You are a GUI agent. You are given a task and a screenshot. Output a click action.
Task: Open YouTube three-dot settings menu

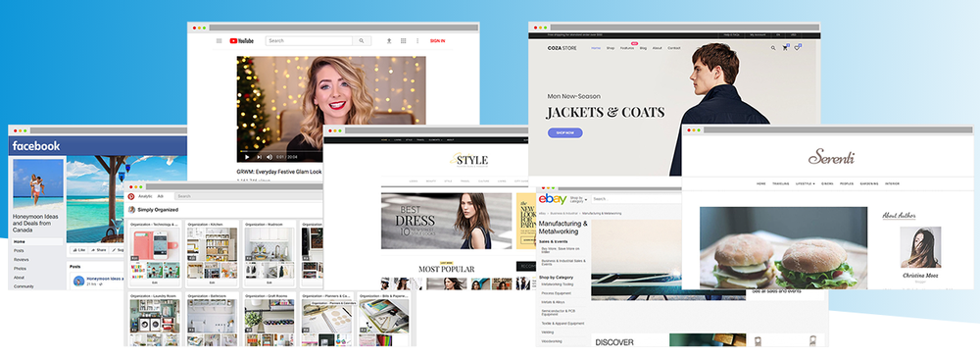(417, 40)
